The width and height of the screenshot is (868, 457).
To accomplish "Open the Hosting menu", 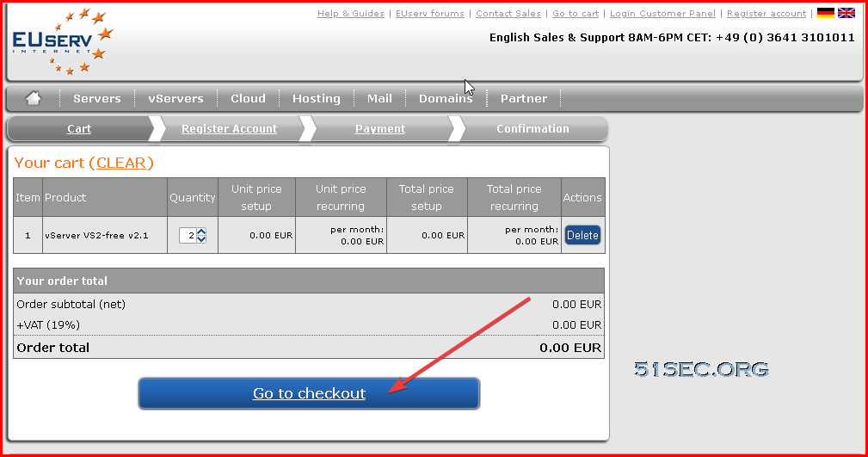I will (316, 99).
